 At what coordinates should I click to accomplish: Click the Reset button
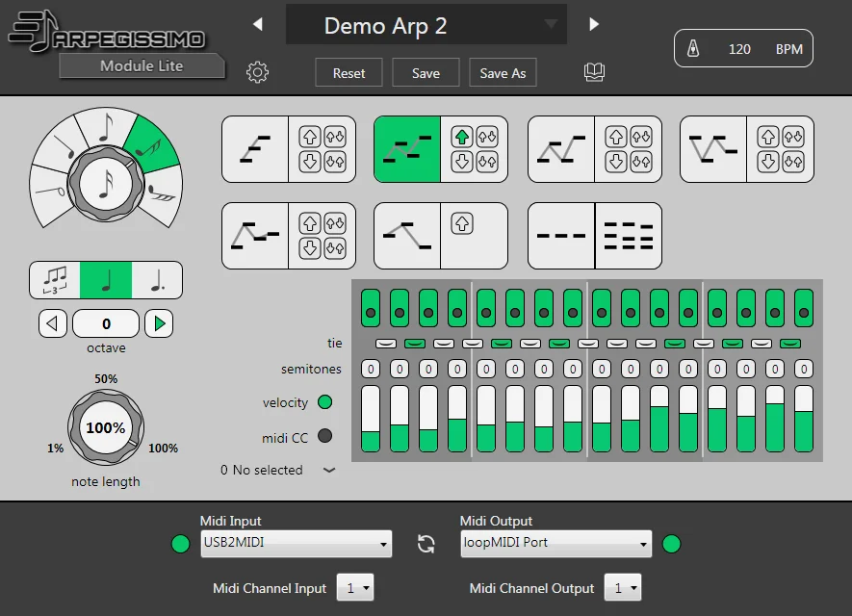[x=349, y=73]
